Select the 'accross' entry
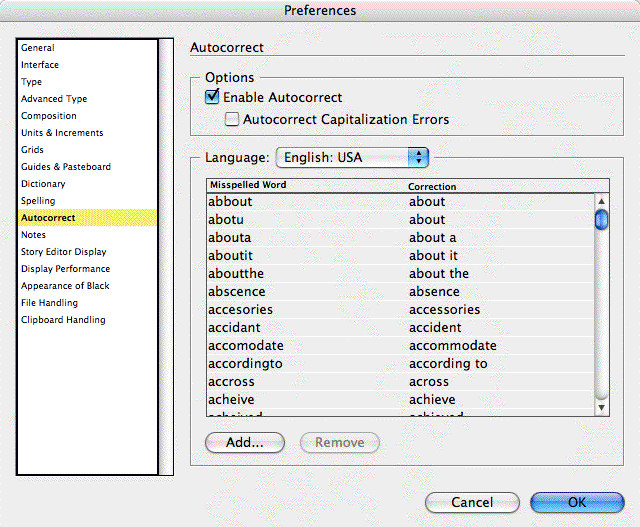The height and width of the screenshot is (527, 640). tap(400, 381)
